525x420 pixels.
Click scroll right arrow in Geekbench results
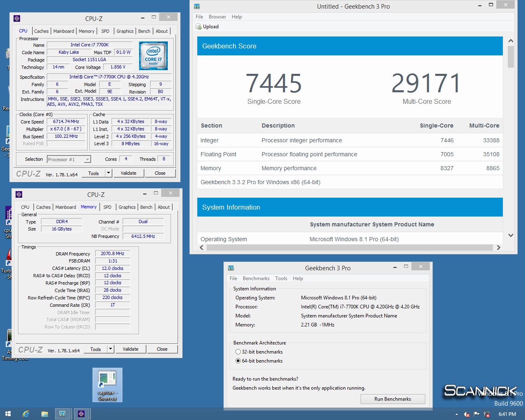(498, 247)
